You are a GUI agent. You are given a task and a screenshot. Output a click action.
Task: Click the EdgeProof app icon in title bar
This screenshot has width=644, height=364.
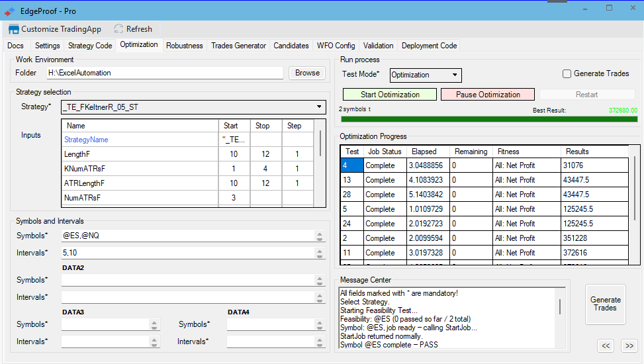(x=9, y=11)
